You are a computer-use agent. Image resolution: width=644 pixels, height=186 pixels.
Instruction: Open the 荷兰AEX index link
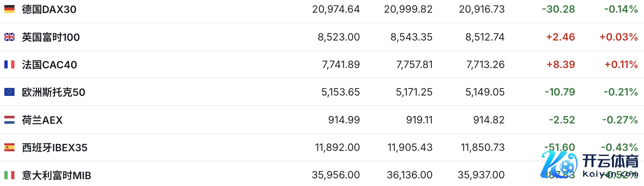[x=42, y=120]
